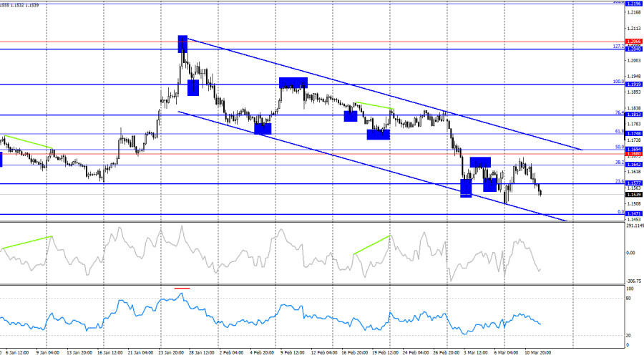The width and height of the screenshot is (644, 358).
Task: Select the red 1.1680 price label
Action: pyautogui.click(x=633, y=154)
